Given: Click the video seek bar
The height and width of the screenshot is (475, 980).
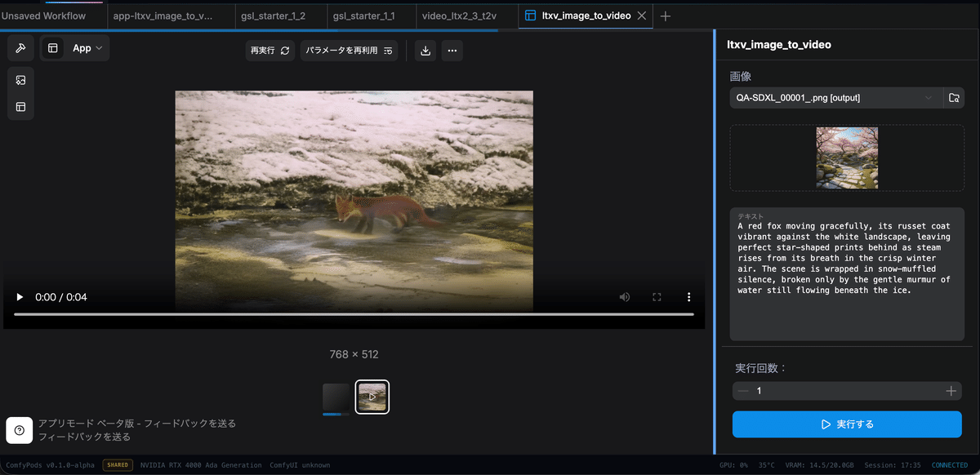Looking at the screenshot, I should pyautogui.click(x=354, y=314).
